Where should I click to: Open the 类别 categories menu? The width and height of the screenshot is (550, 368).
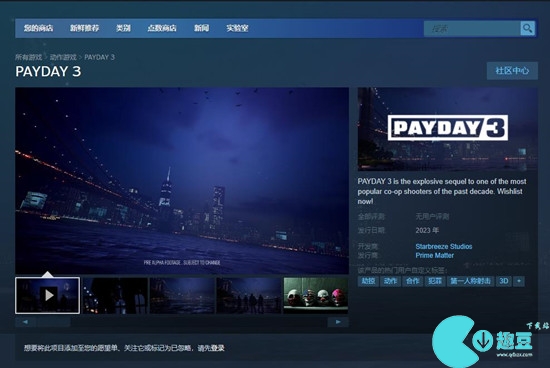pos(123,28)
